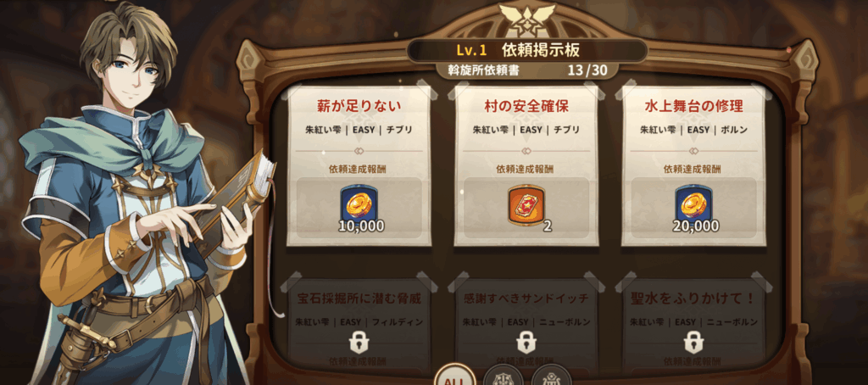
Task: Open the 村の安全確保 request
Action: pos(526,165)
